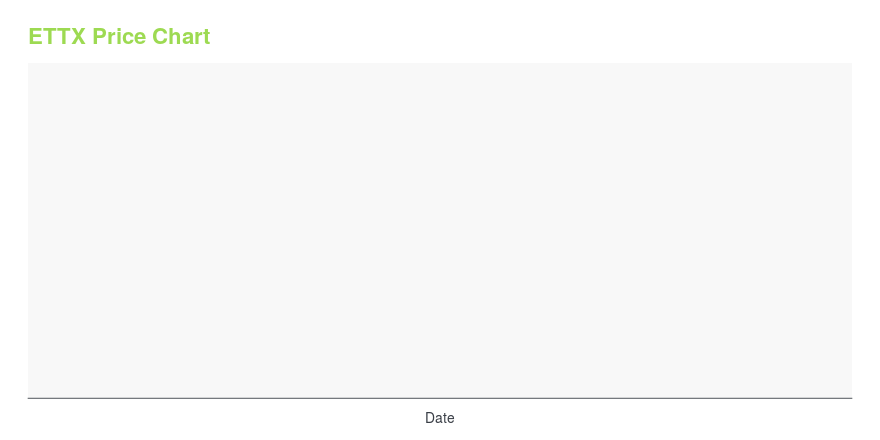The width and height of the screenshot is (880, 440).
Task: Click the final letter t in Chart
Action: coord(207,37)
